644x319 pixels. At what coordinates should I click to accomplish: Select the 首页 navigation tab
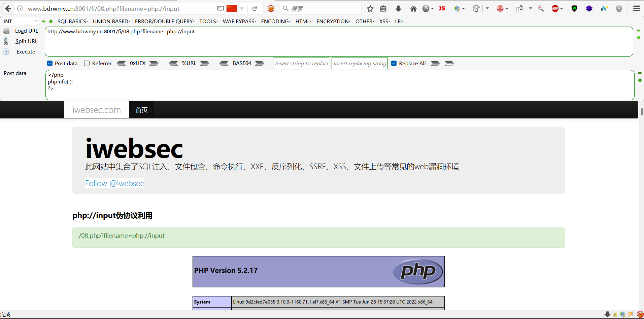click(142, 110)
